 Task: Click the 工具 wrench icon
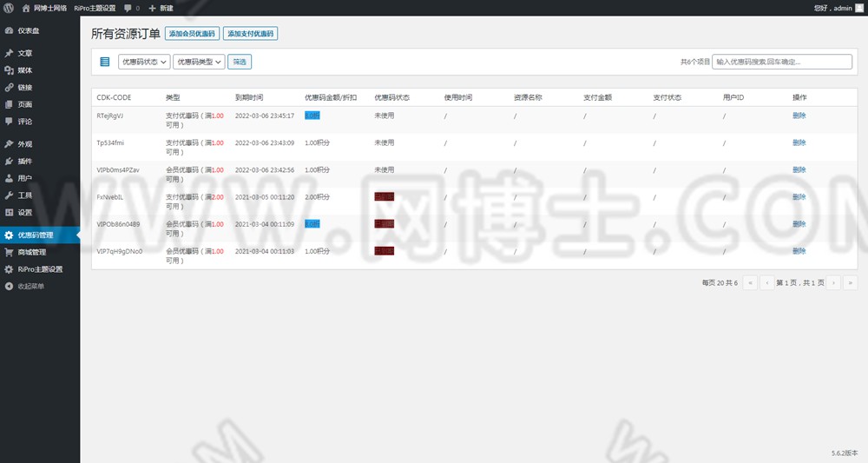coord(9,195)
